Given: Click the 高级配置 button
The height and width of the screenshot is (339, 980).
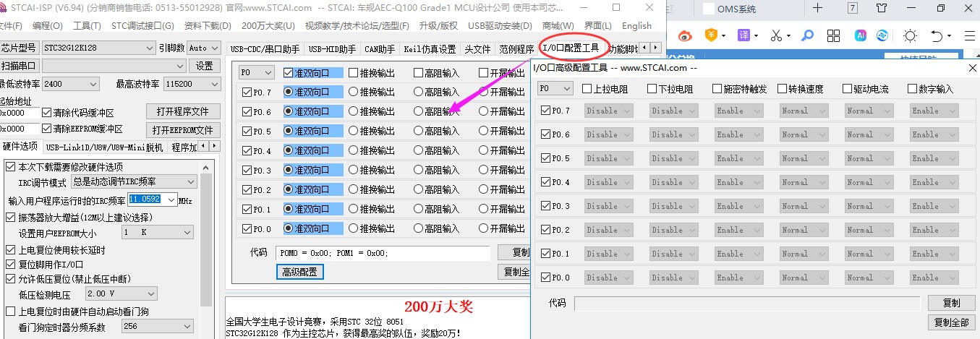Looking at the screenshot, I should coord(299,272).
